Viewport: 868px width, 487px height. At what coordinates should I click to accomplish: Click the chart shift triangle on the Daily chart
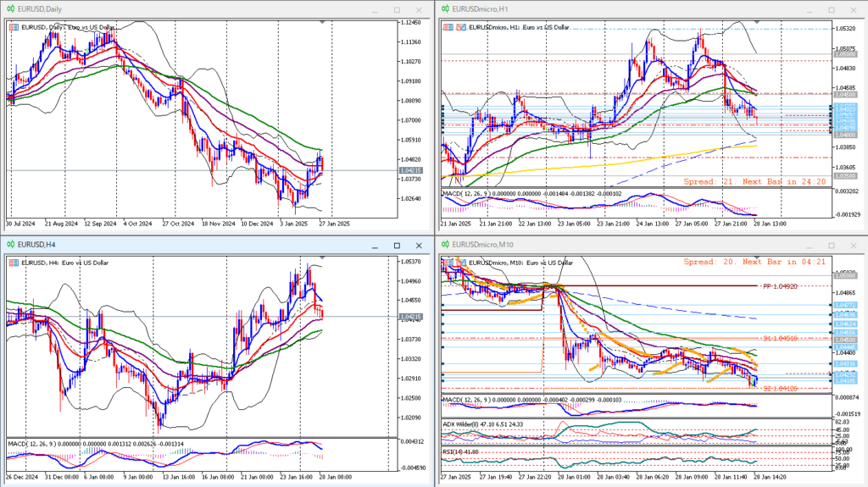pyautogui.click(x=322, y=22)
